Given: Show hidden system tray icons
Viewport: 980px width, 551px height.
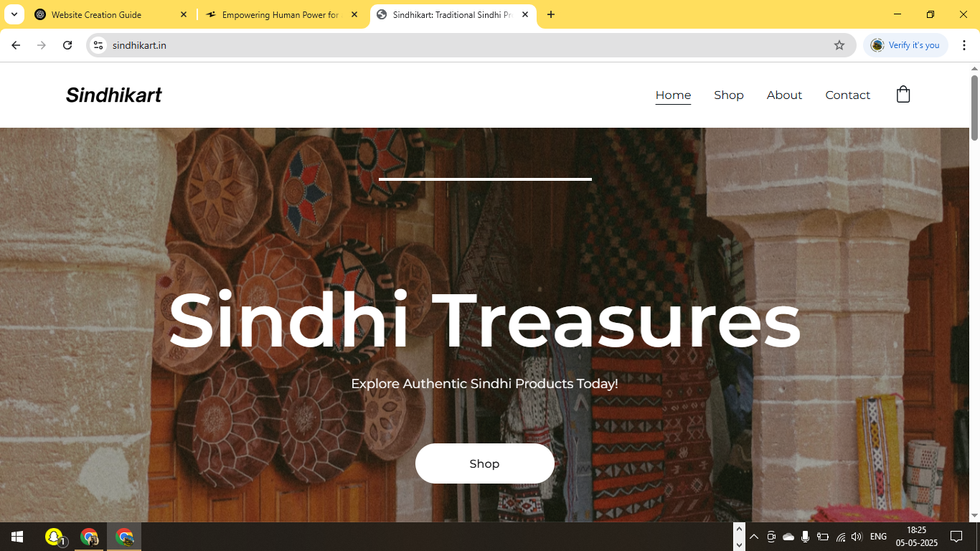Looking at the screenshot, I should click(x=754, y=537).
